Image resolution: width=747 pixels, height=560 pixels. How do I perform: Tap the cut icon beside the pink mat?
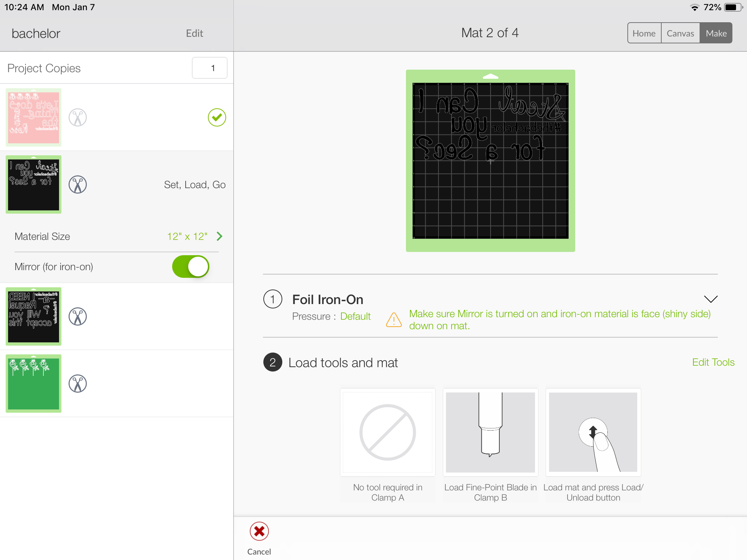(78, 117)
